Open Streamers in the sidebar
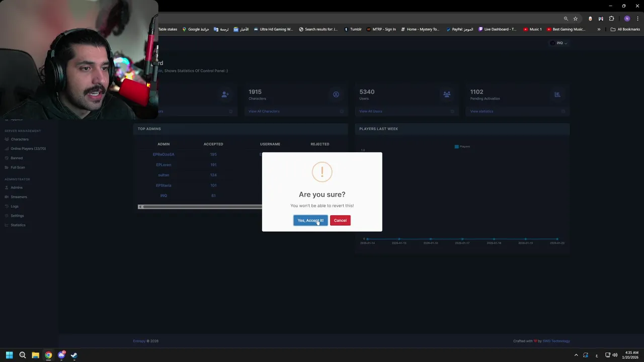Image resolution: width=644 pixels, height=362 pixels. pos(19,197)
